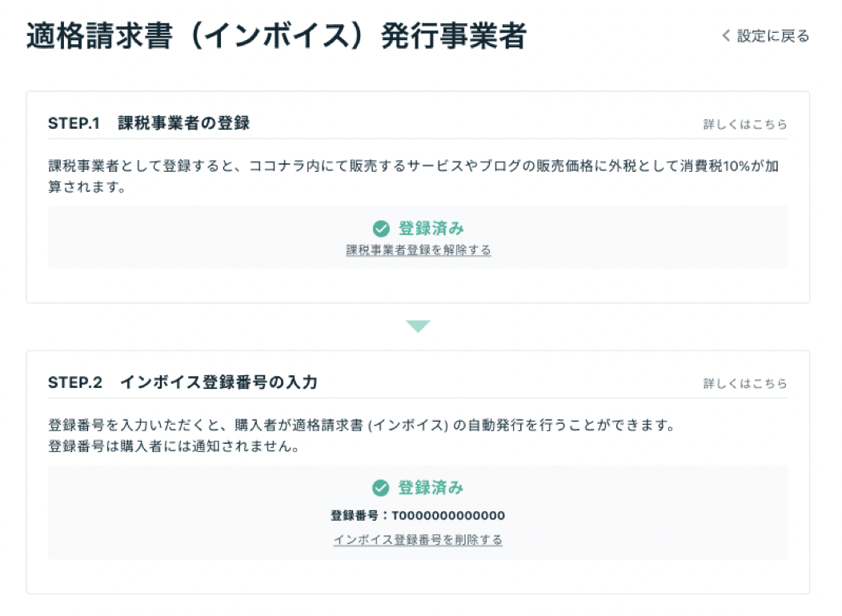Click the green check icon in STEP.1
This screenshot has height=616, width=842.
tap(381, 229)
